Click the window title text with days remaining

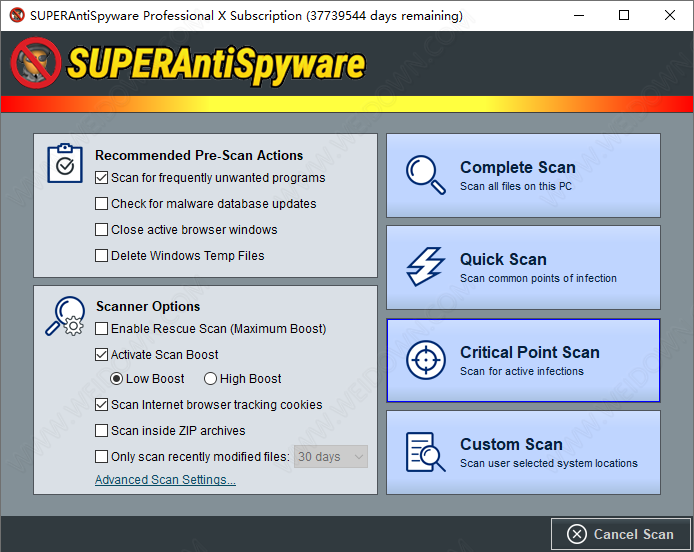point(246,16)
